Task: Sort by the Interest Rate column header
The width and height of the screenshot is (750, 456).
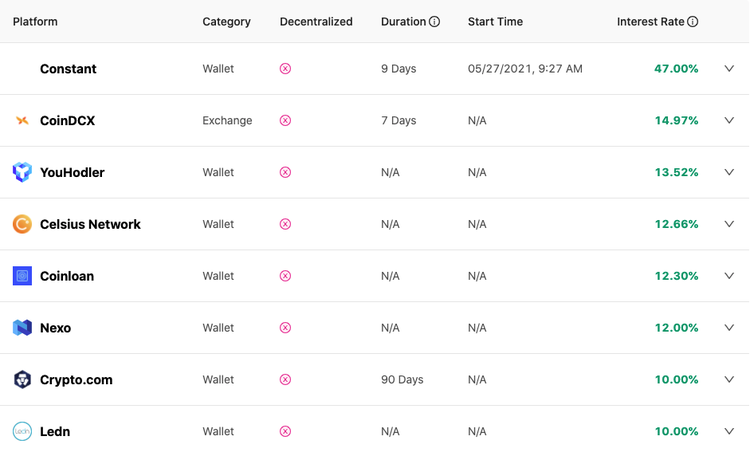Action: pos(651,22)
